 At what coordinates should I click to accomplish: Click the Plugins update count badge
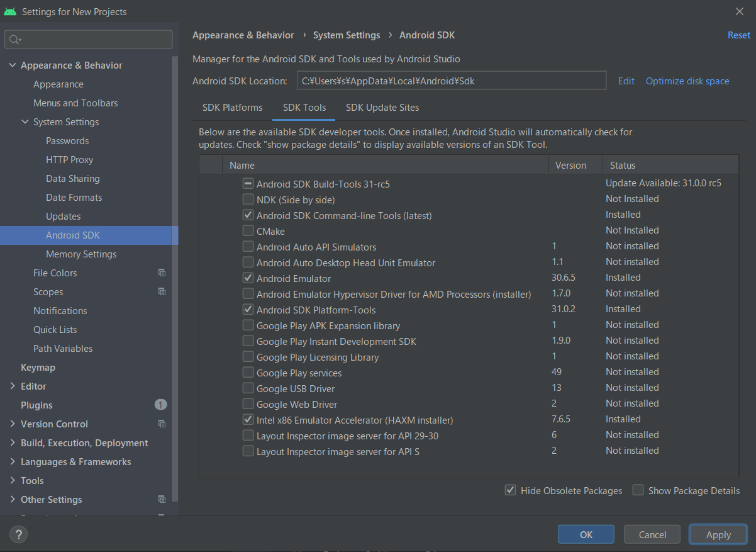[161, 405]
